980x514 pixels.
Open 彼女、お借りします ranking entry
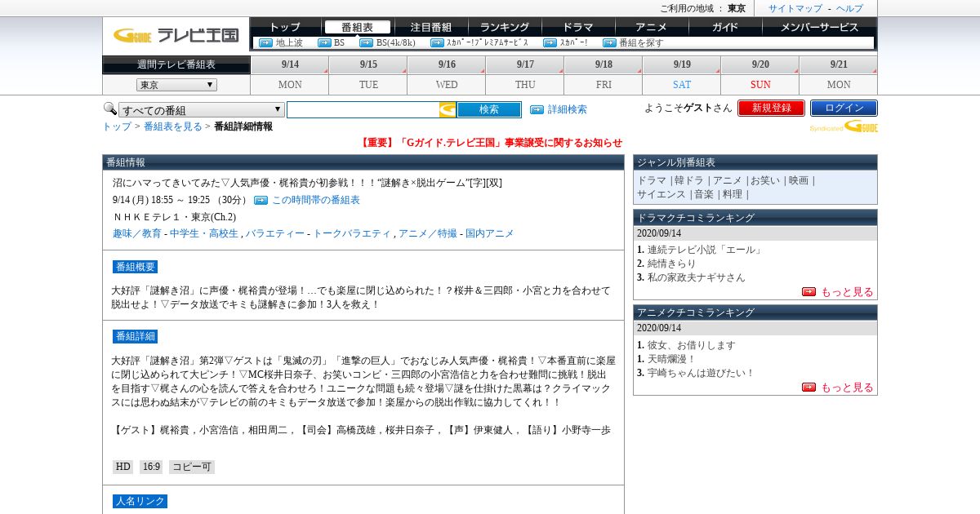(x=692, y=345)
